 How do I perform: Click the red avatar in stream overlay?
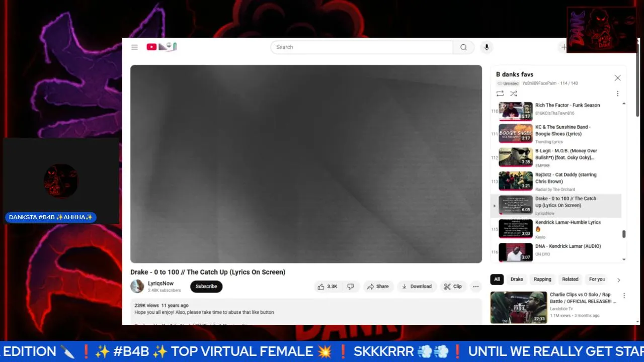tap(61, 181)
